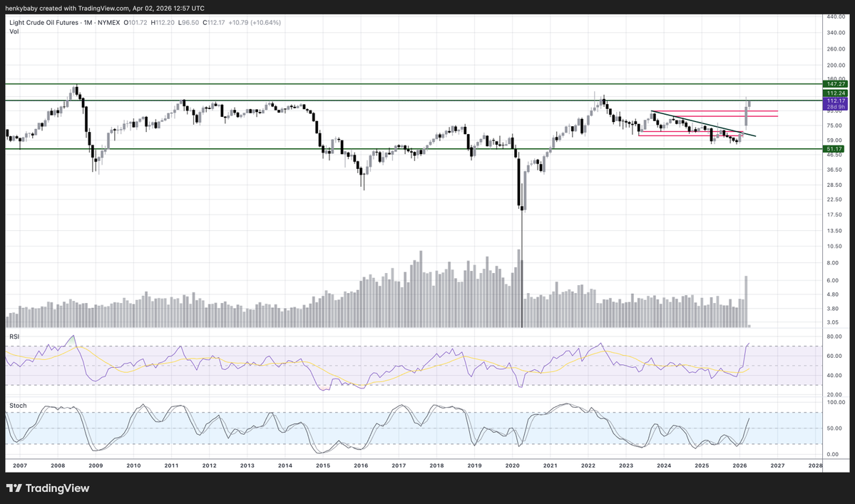Click the RSI 20.00 axis value
This screenshot has width=855, height=504.
point(835,394)
